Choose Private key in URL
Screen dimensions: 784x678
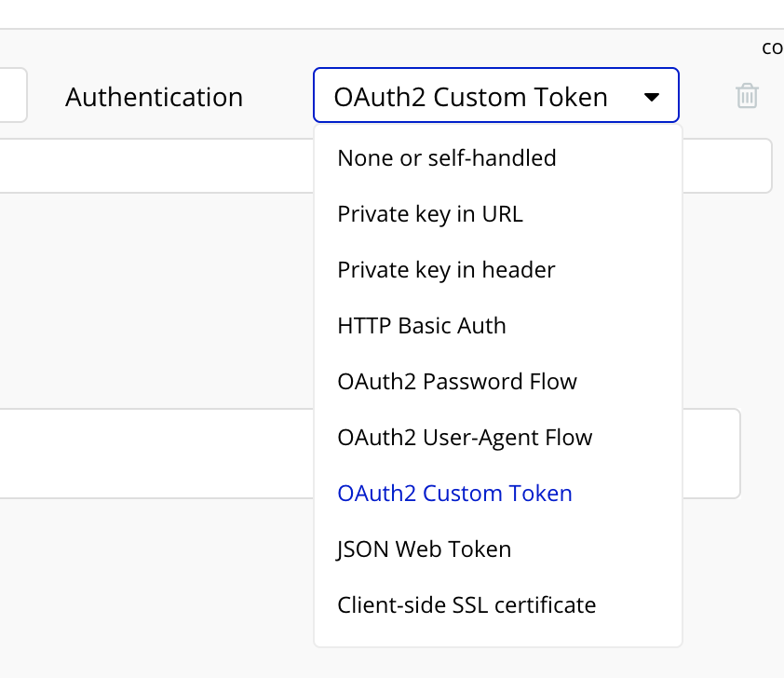point(430,214)
